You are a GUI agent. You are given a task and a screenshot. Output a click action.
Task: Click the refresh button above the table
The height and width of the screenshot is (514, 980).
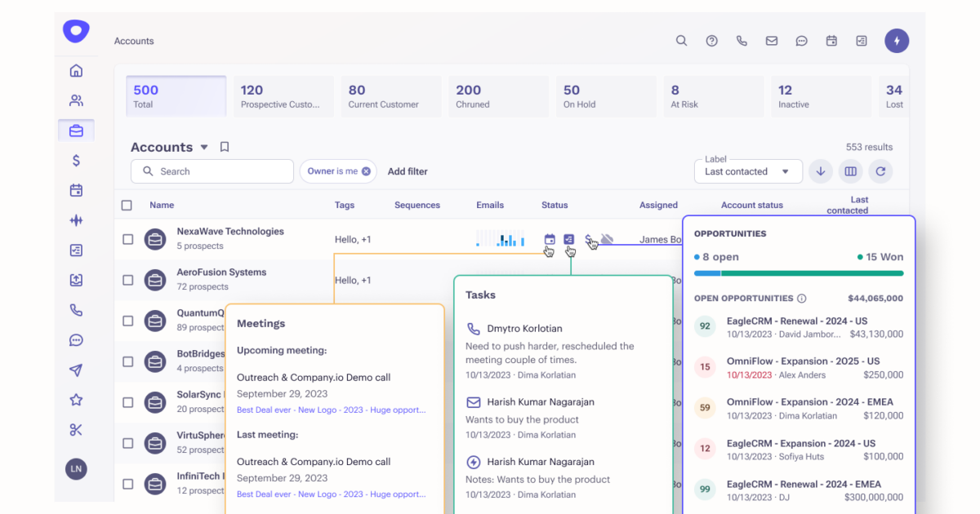point(880,171)
